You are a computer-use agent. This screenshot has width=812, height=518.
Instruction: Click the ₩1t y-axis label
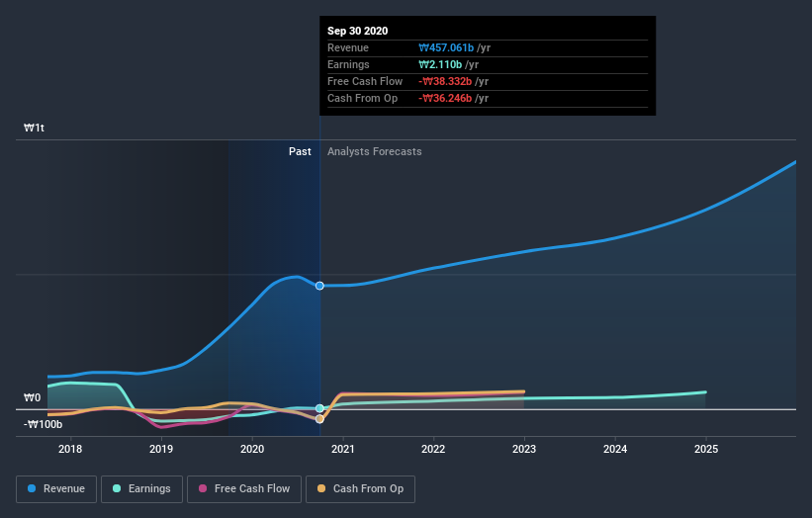(x=34, y=128)
